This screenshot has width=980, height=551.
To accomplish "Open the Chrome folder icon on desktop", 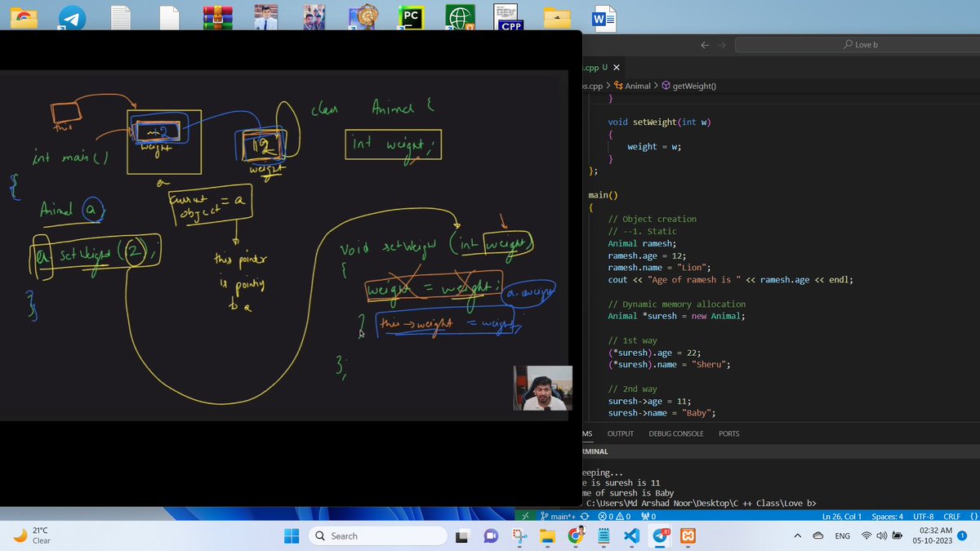I will tap(24, 18).
